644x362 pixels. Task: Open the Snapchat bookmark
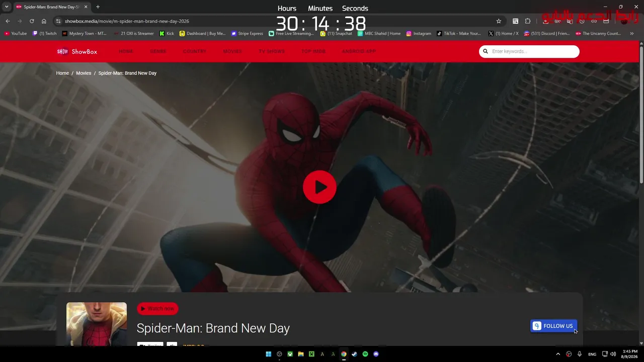tap(336, 34)
